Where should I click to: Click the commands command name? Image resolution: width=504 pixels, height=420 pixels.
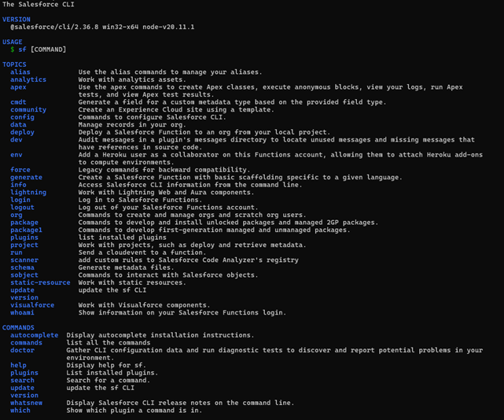[27, 343]
